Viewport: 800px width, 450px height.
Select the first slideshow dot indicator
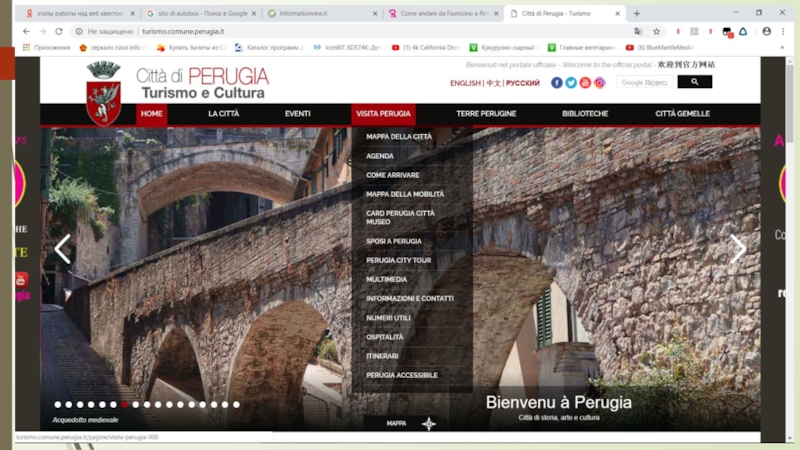[x=56, y=405]
